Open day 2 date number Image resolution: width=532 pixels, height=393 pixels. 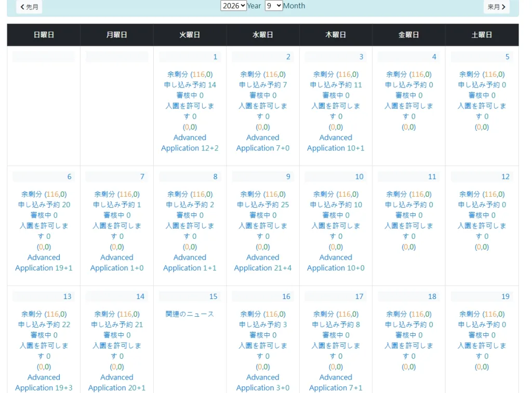point(288,57)
